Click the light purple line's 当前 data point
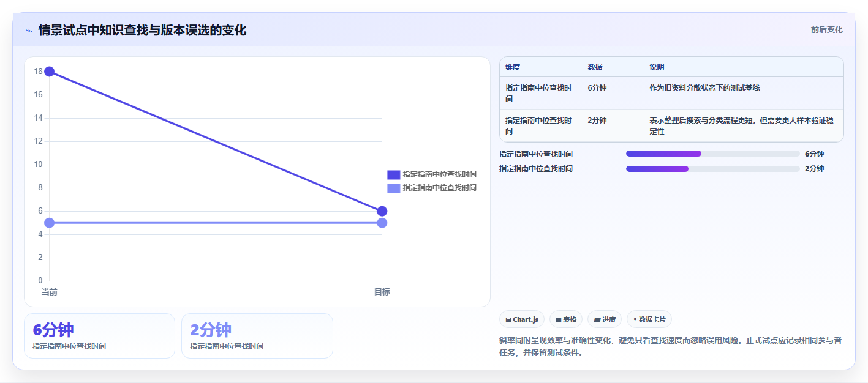The image size is (868, 383). 50,223
